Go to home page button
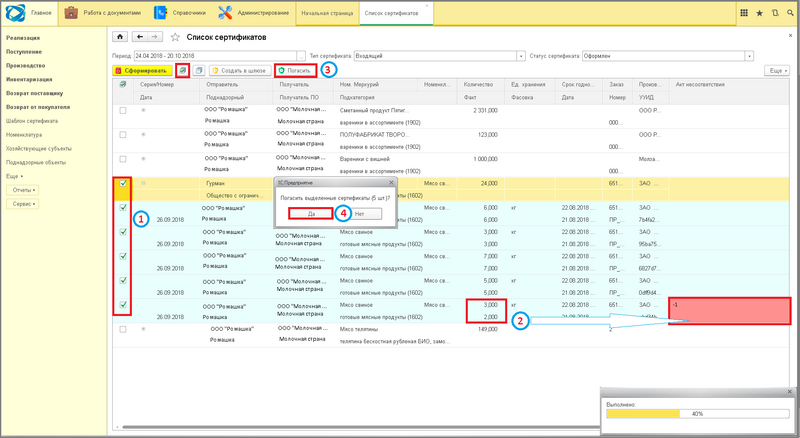This screenshot has width=800, height=438. [120, 37]
